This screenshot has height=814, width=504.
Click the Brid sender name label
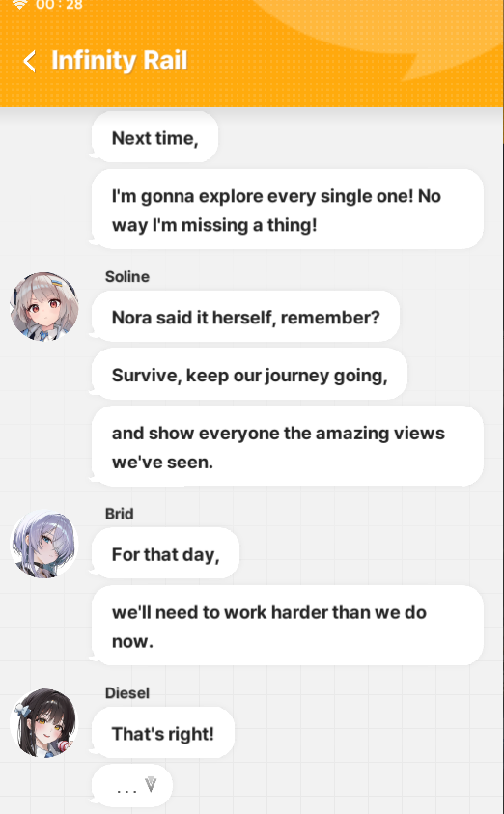pos(120,514)
